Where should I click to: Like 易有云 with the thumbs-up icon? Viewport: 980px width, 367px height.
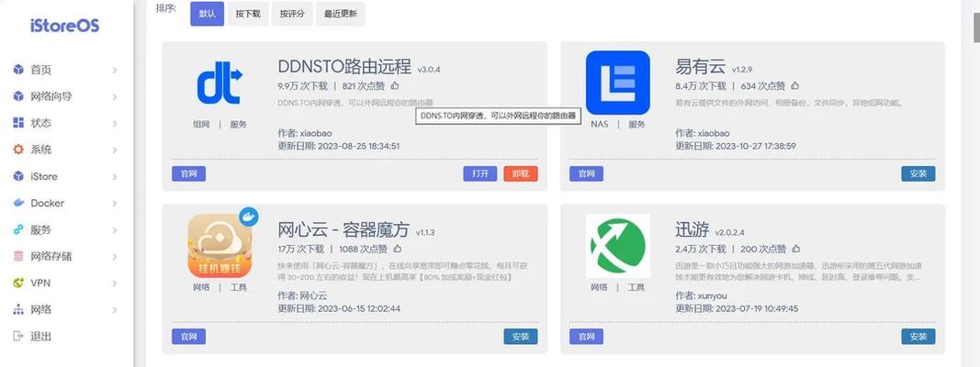click(794, 85)
